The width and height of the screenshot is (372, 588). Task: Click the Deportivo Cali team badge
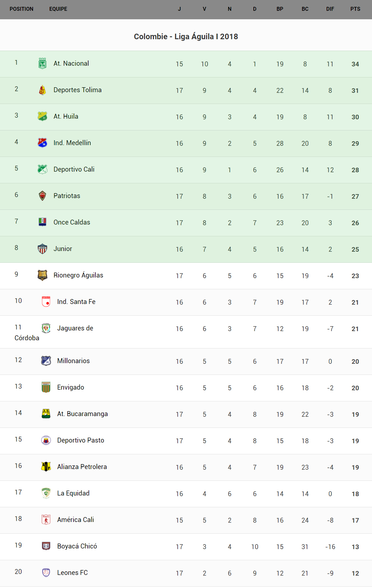pyautogui.click(x=42, y=169)
